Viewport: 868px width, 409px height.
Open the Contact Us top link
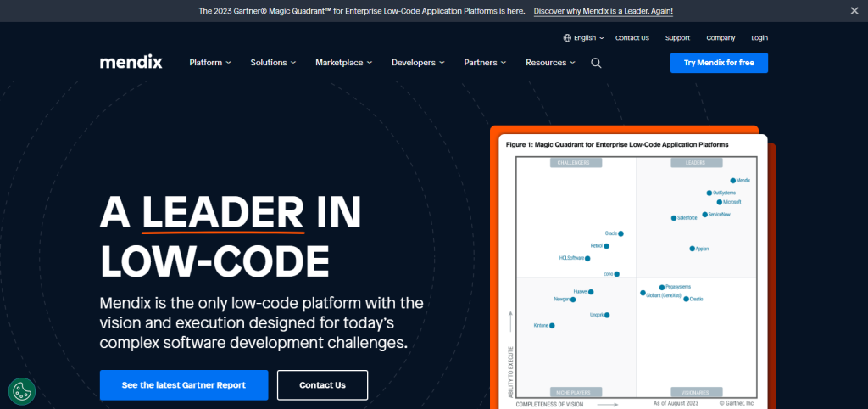pos(632,38)
